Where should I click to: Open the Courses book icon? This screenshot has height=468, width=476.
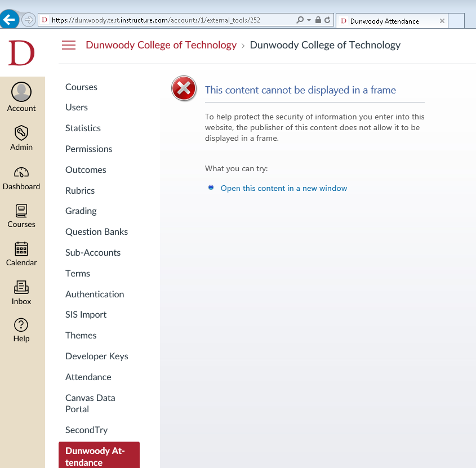[x=21, y=211]
